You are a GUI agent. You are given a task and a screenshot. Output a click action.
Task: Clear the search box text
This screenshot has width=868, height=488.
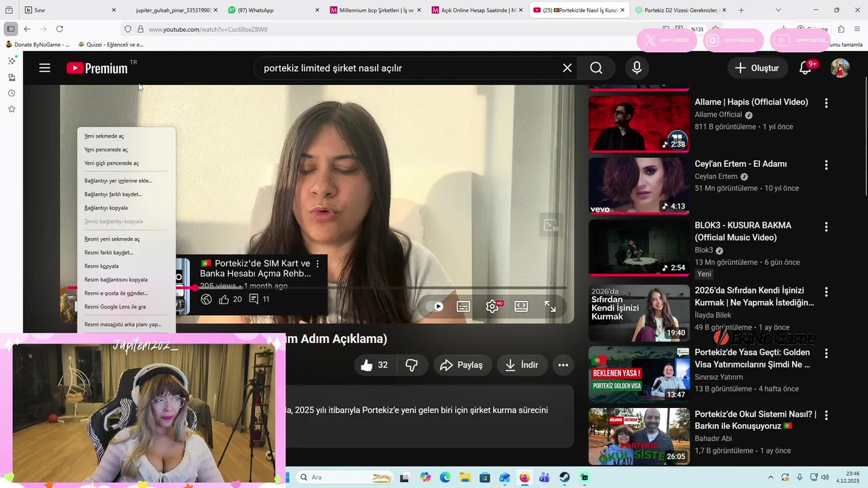point(567,68)
